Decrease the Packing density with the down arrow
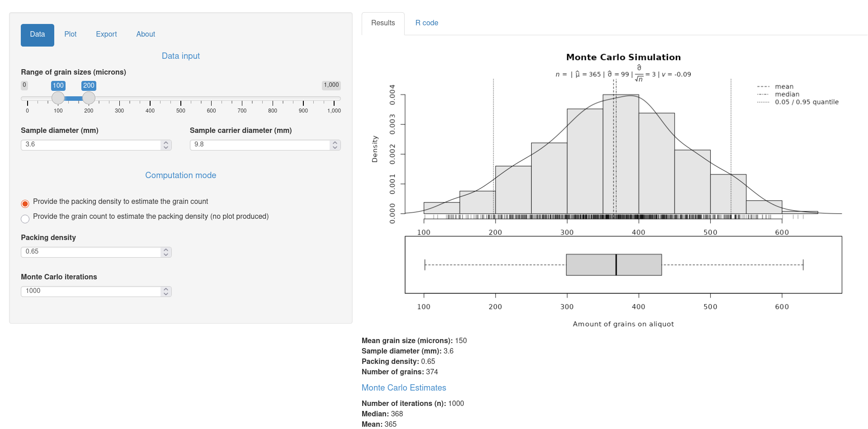The height and width of the screenshot is (429, 868). [x=166, y=255]
